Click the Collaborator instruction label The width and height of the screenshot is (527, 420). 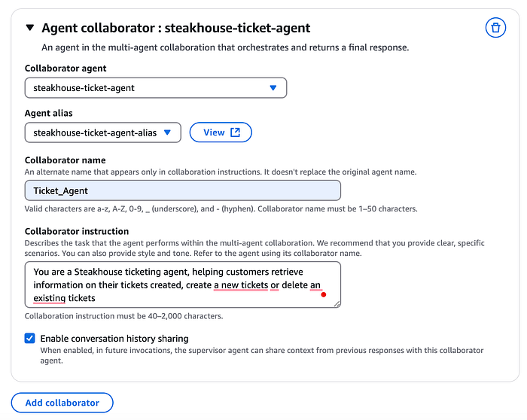(77, 231)
